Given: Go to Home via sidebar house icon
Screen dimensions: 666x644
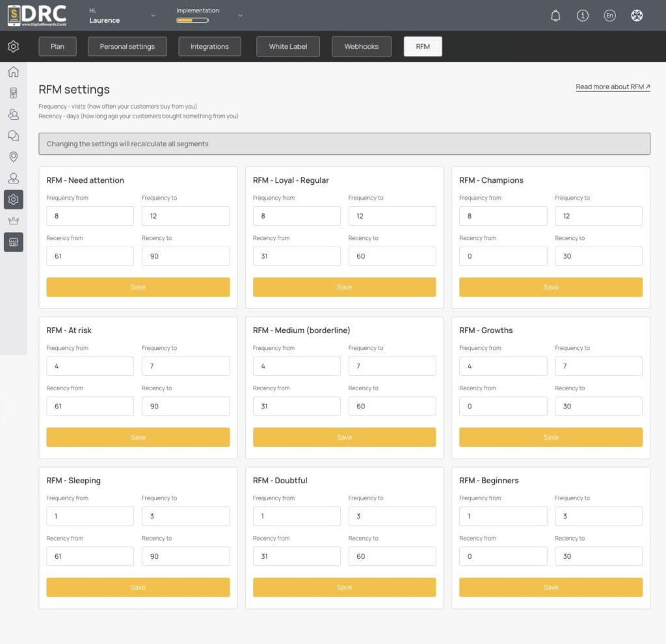Looking at the screenshot, I should [14, 72].
